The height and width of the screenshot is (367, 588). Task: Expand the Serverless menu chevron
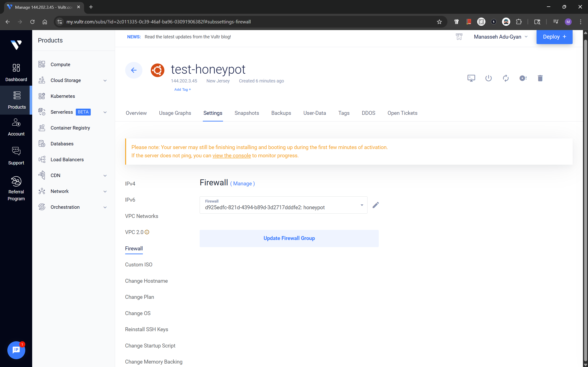pos(105,112)
